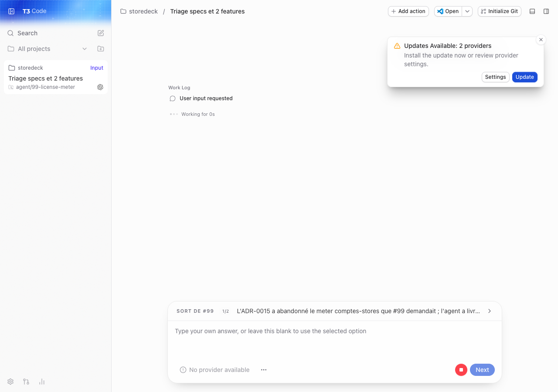Click the storedeck breadcrumb in the header
This screenshot has height=392, width=558.
click(139, 11)
